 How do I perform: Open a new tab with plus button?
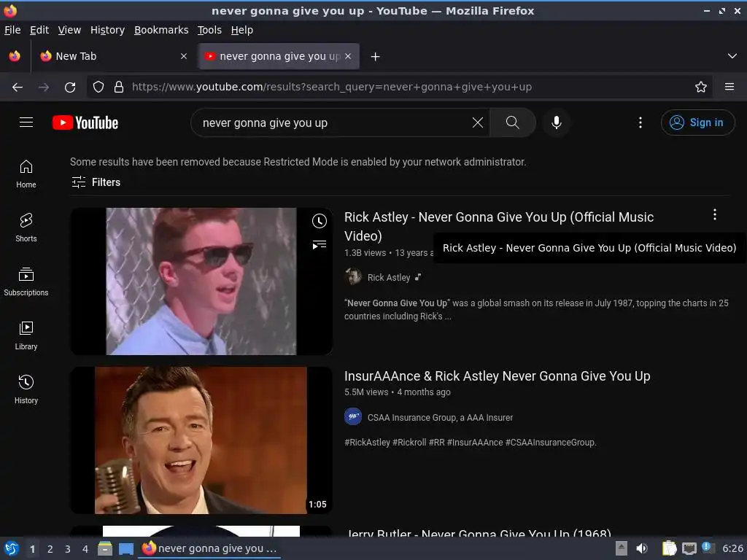(x=376, y=57)
